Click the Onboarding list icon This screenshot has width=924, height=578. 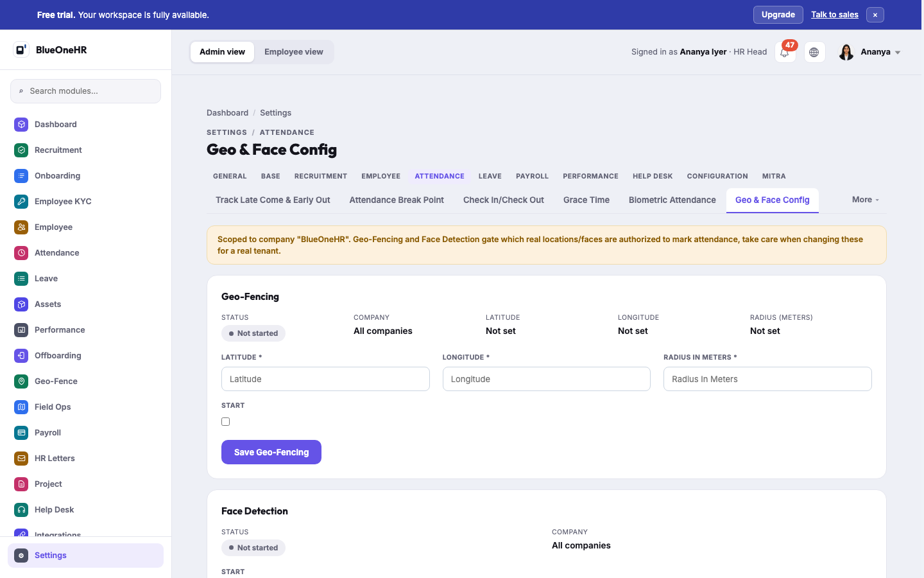tap(21, 176)
